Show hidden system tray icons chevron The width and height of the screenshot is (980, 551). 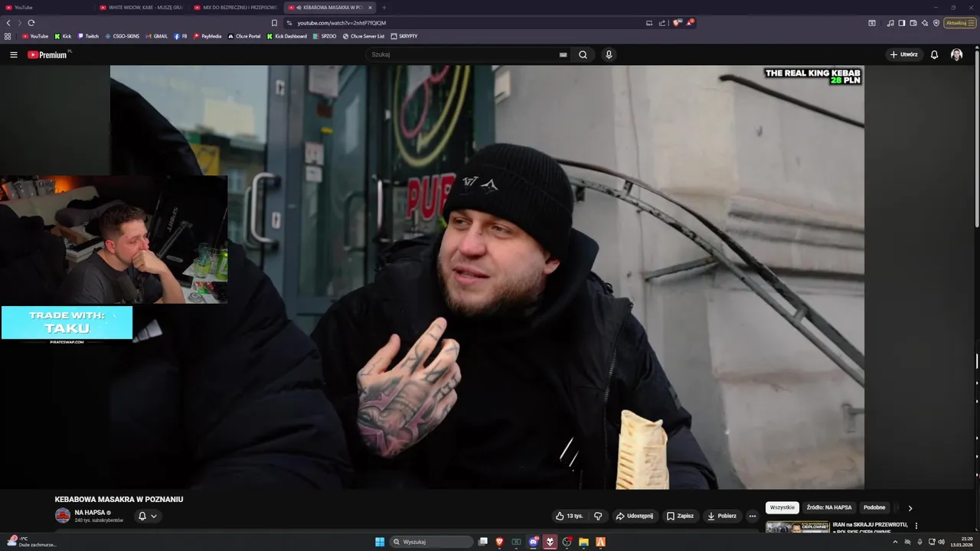click(895, 542)
